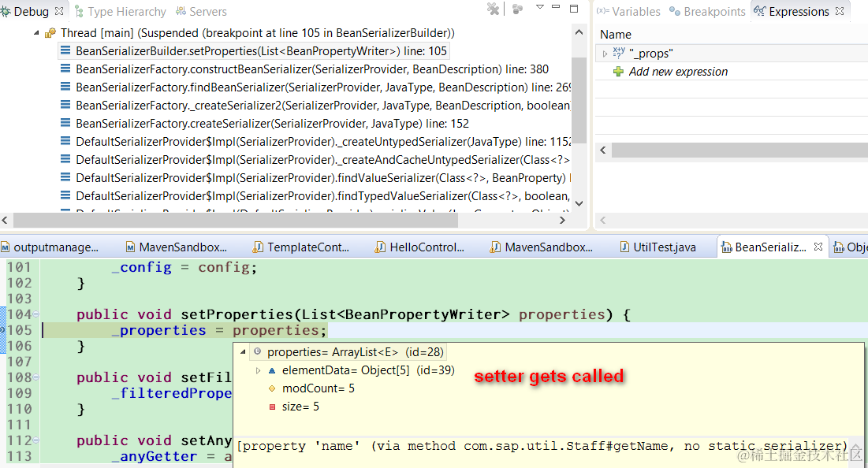868x468 pixels.
Task: Click Add new expression
Action: [678, 72]
